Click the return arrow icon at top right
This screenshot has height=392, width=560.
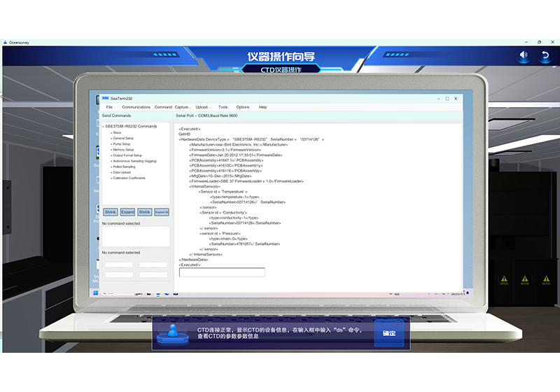545,55
